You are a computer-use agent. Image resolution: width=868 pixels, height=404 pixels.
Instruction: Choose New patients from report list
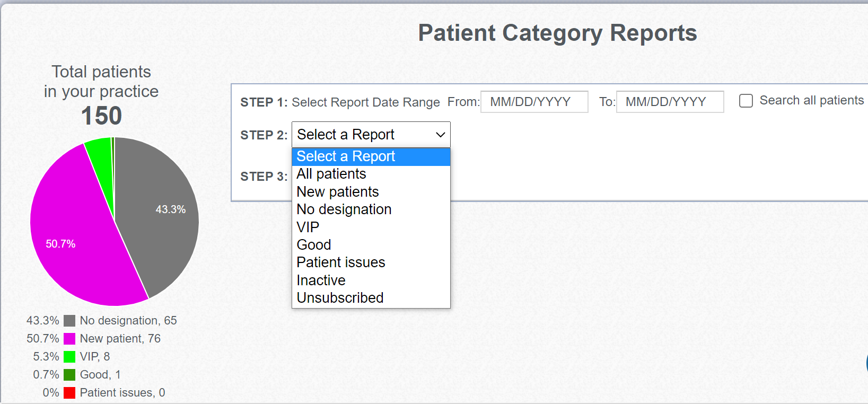pyautogui.click(x=371, y=192)
